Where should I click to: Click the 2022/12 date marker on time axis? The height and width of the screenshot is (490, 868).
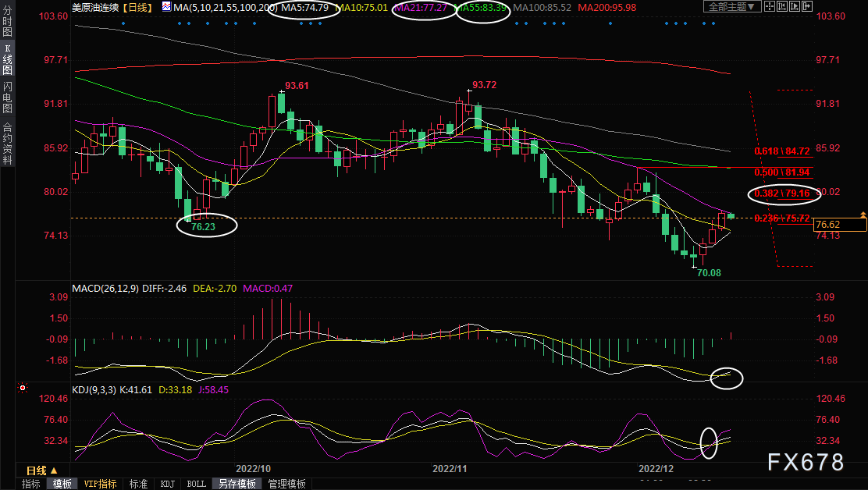click(656, 468)
